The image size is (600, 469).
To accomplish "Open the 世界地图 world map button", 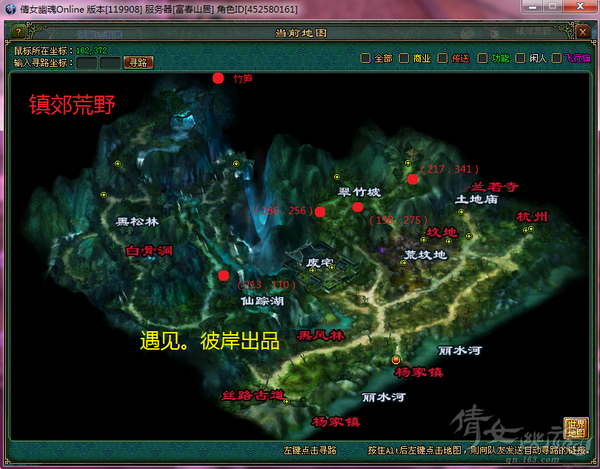I will point(576,428).
